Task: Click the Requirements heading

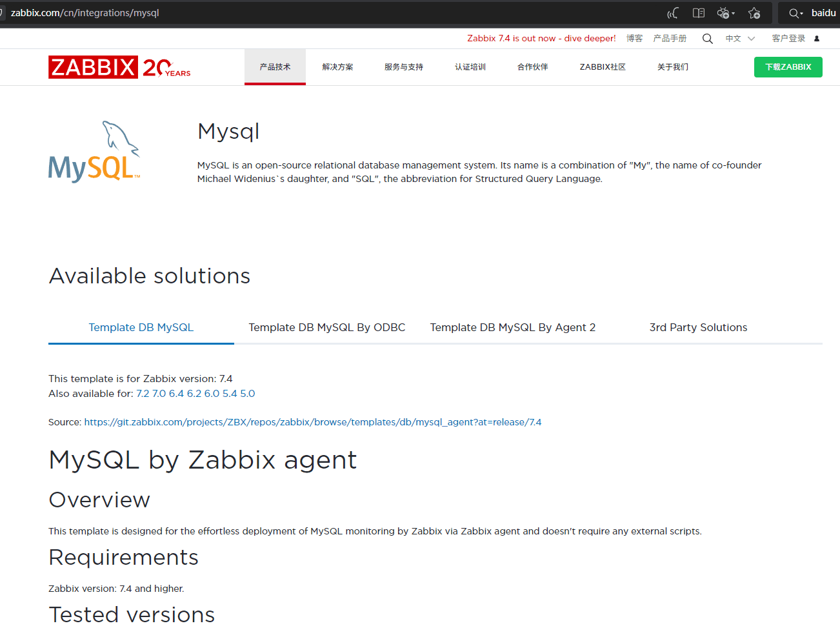Action: (124, 558)
